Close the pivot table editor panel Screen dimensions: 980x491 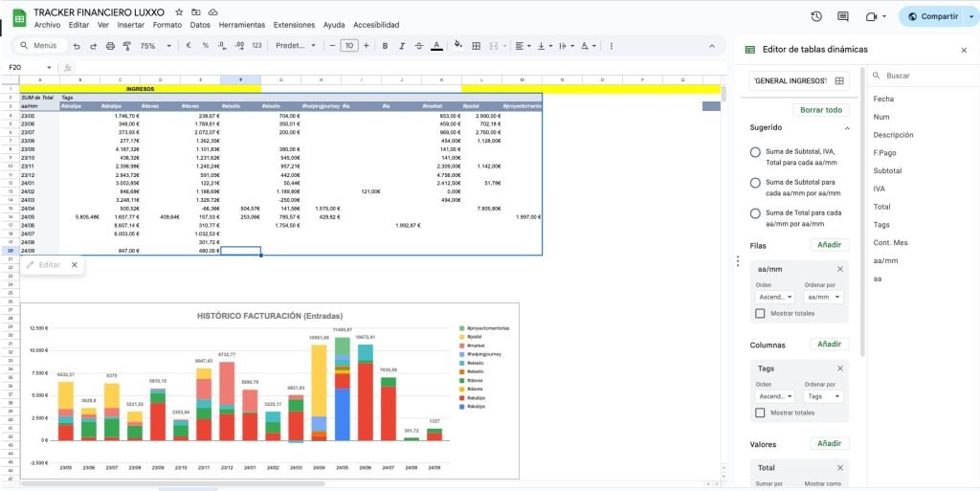pos(964,50)
